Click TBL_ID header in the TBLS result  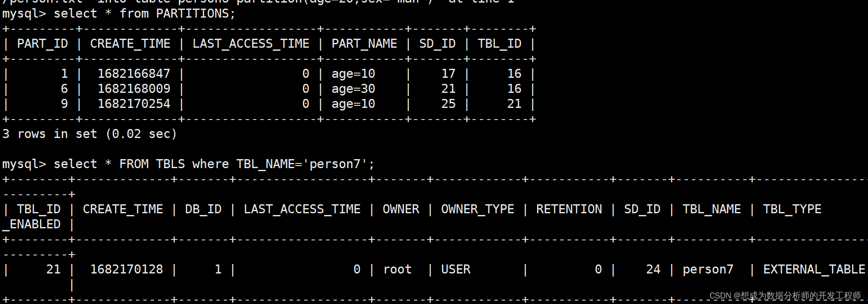click(39, 209)
